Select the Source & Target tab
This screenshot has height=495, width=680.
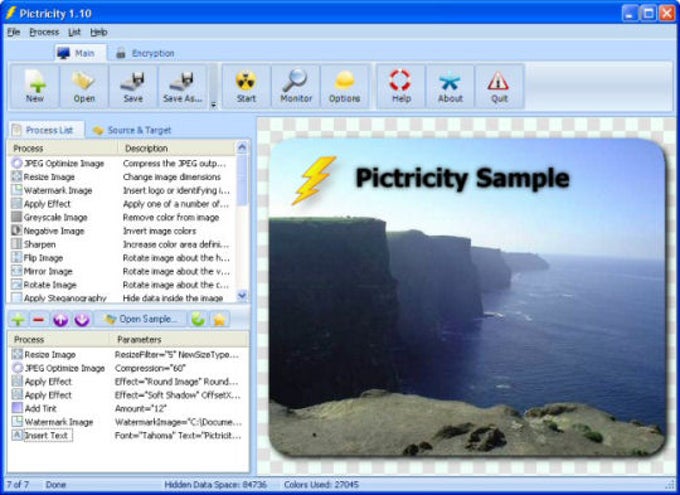pos(132,130)
